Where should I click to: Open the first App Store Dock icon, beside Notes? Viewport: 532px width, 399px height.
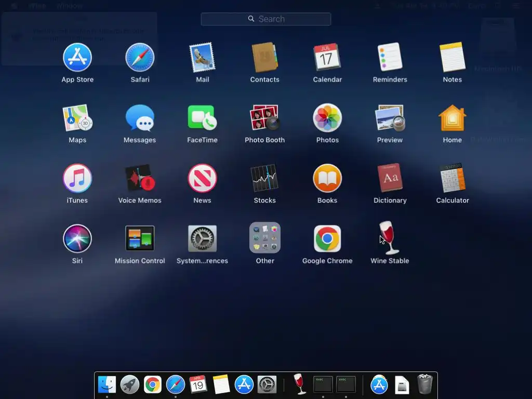pos(244,384)
